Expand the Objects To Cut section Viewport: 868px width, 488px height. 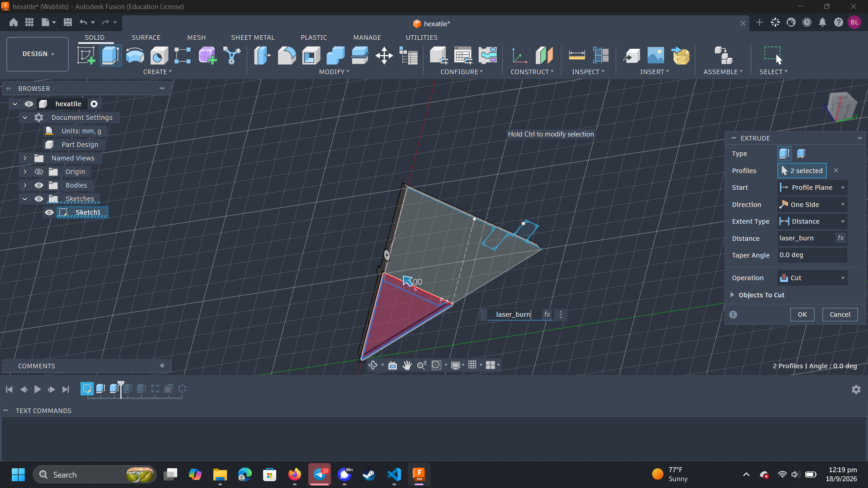(732, 295)
